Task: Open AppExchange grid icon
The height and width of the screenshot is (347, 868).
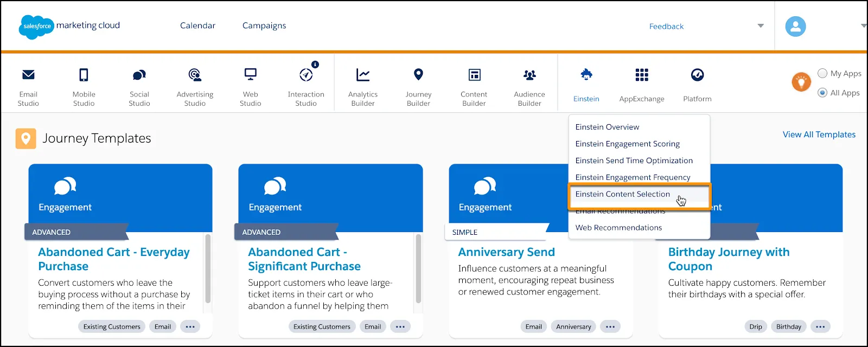Action: click(x=642, y=75)
